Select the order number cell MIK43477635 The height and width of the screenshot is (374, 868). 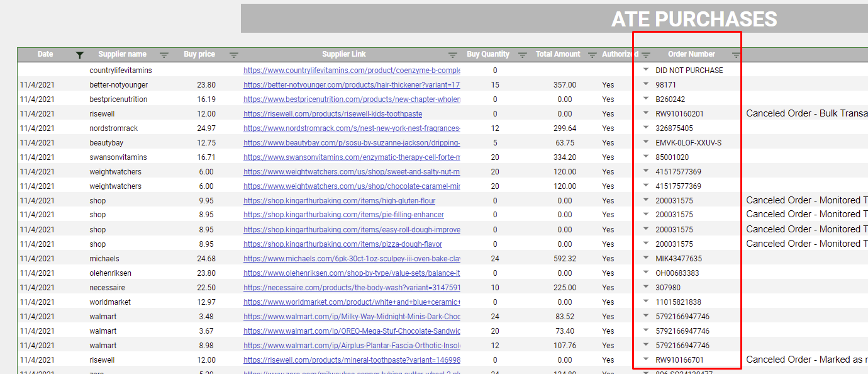tap(679, 259)
